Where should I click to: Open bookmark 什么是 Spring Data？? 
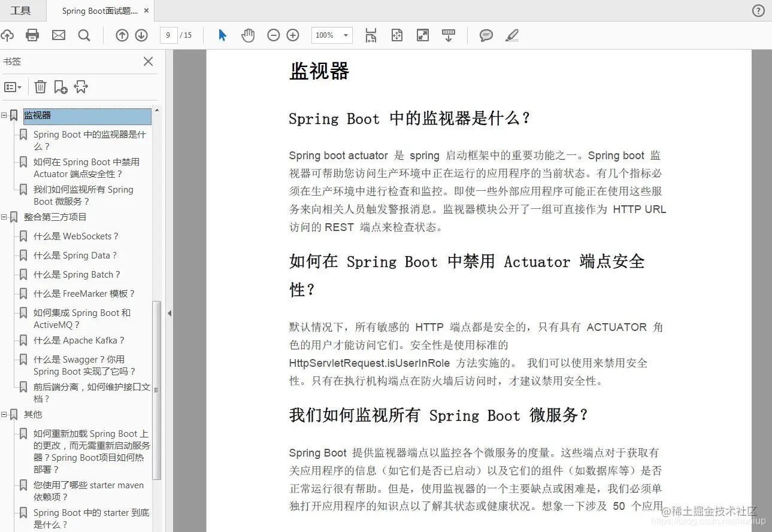(x=75, y=255)
